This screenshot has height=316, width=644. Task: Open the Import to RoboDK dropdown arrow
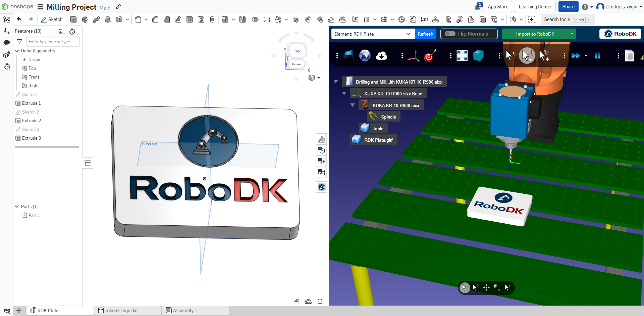[x=572, y=34]
